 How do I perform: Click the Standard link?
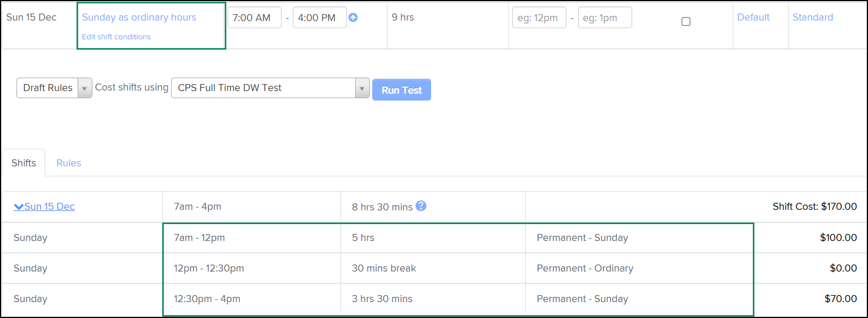[813, 18]
